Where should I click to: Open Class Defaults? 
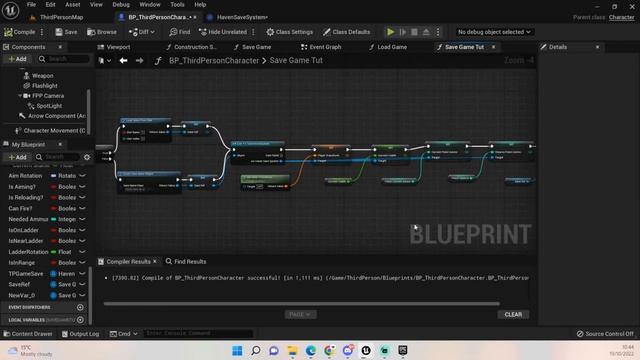point(346,32)
